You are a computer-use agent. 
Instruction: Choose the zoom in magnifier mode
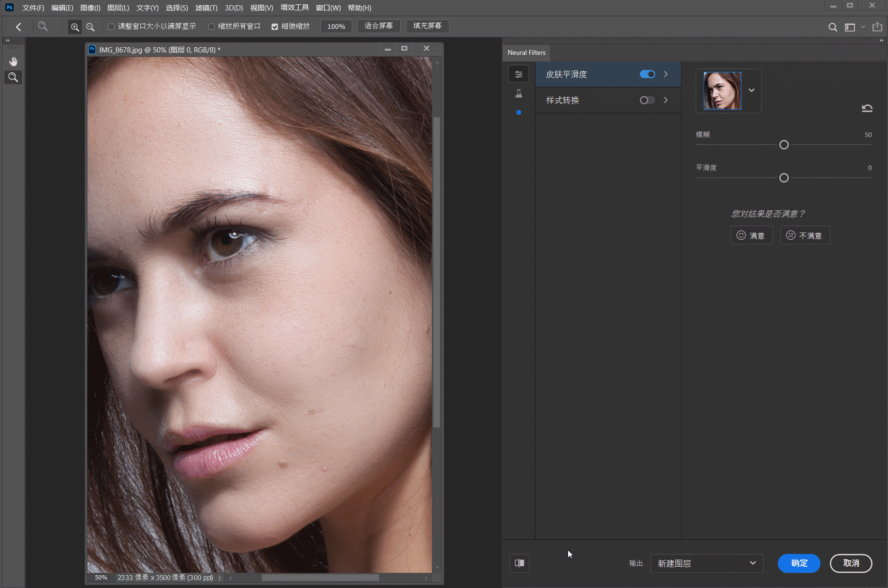[x=75, y=27]
